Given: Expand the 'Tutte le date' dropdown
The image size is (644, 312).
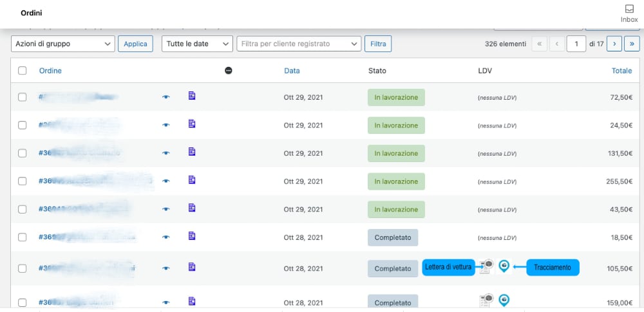Looking at the screenshot, I should (x=196, y=44).
